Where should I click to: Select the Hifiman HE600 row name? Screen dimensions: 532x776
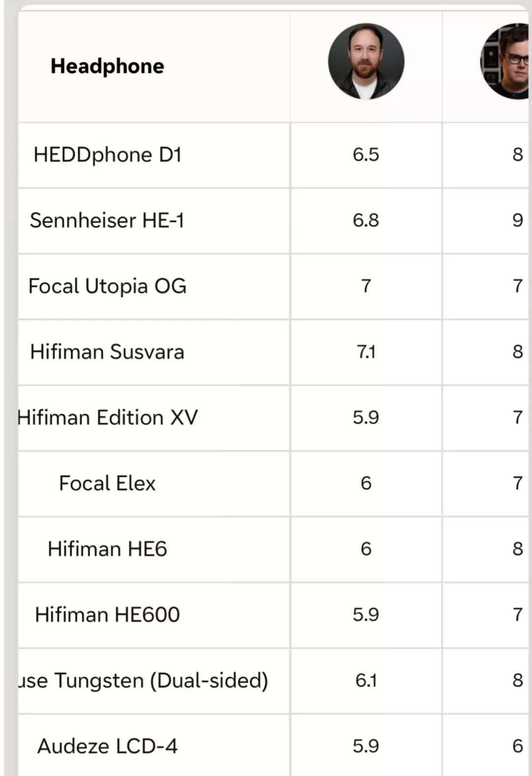point(107,615)
